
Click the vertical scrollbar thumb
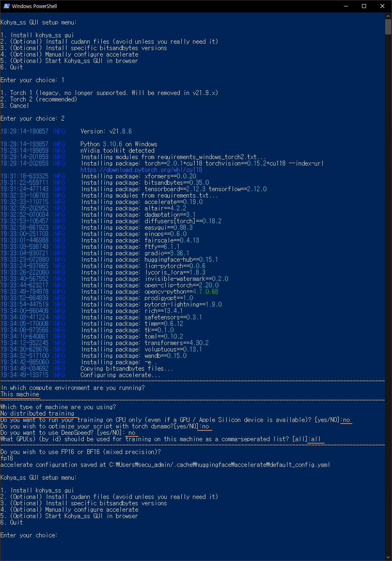coord(388,27)
